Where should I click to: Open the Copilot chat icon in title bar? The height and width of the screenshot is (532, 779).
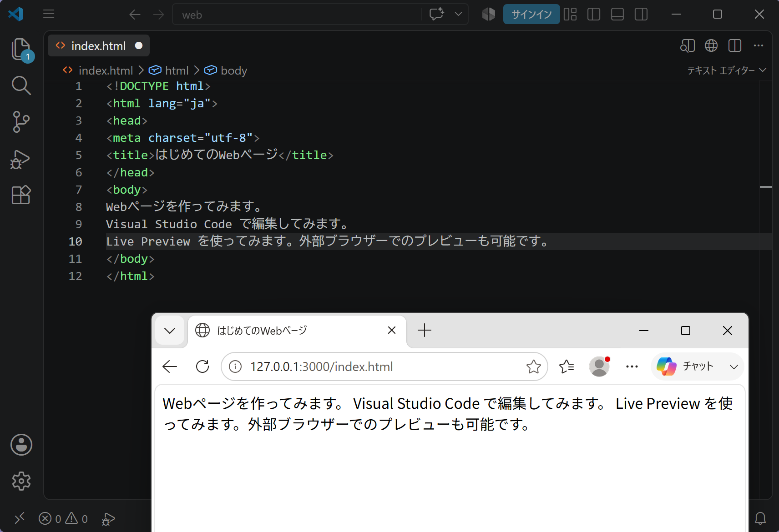click(437, 14)
